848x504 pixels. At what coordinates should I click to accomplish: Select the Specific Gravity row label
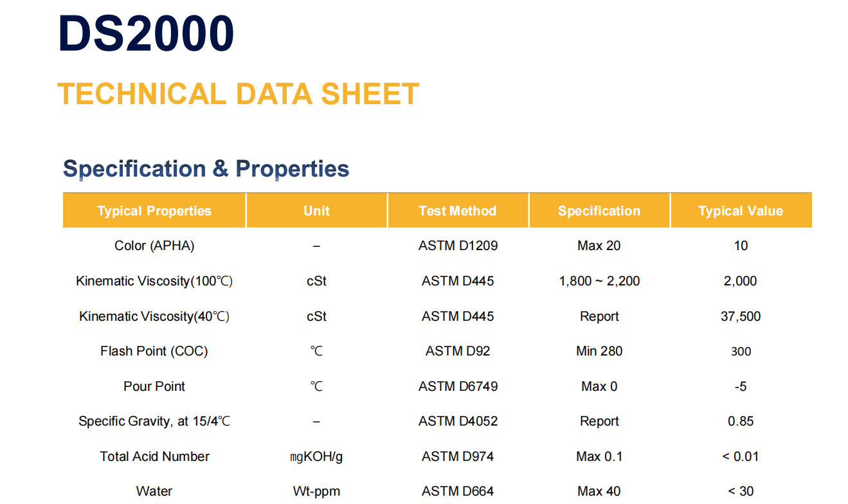[x=154, y=421]
